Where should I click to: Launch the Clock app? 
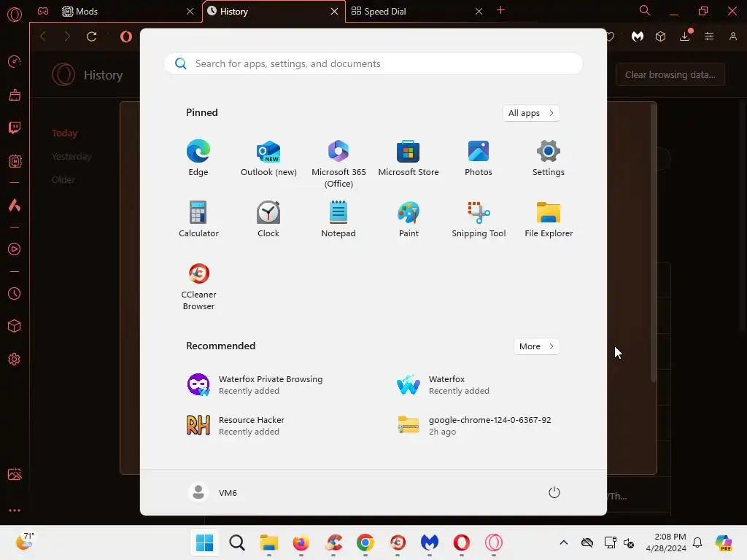tap(268, 219)
